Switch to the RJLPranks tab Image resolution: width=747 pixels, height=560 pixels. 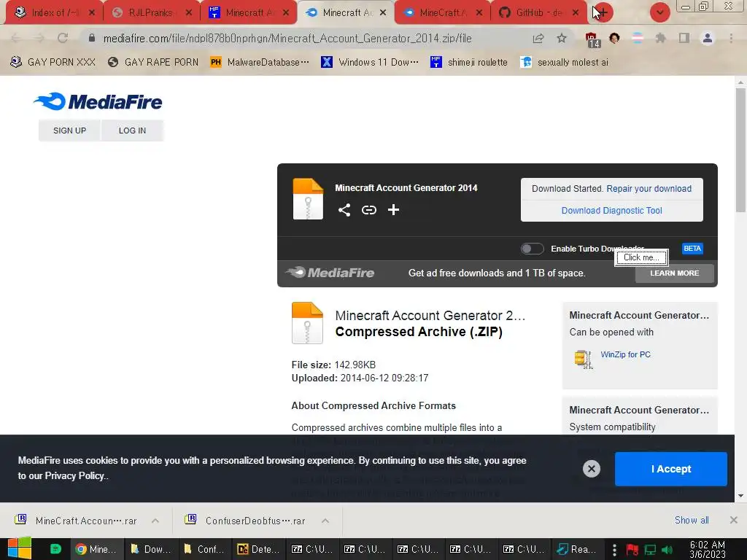[x=150, y=13]
